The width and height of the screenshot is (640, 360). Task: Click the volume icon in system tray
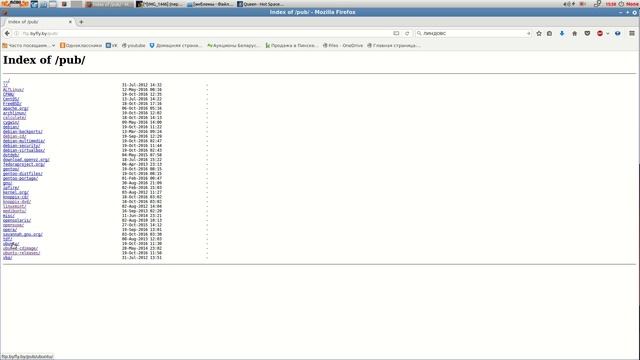(567, 4)
